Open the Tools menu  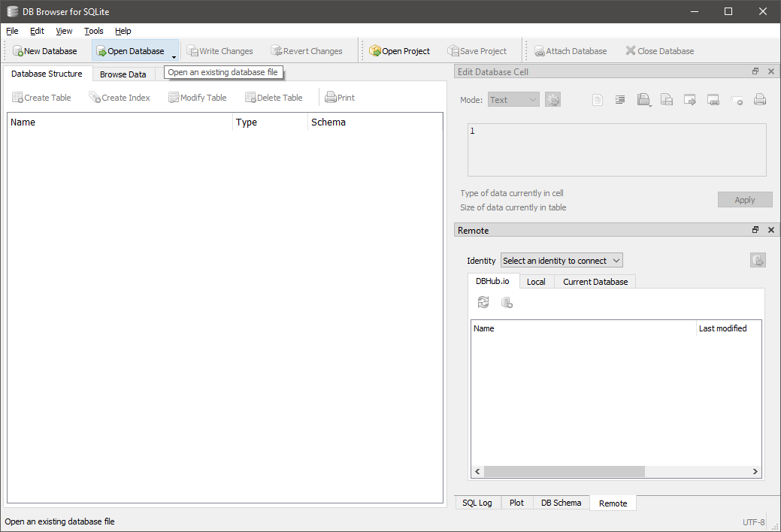pyautogui.click(x=94, y=31)
